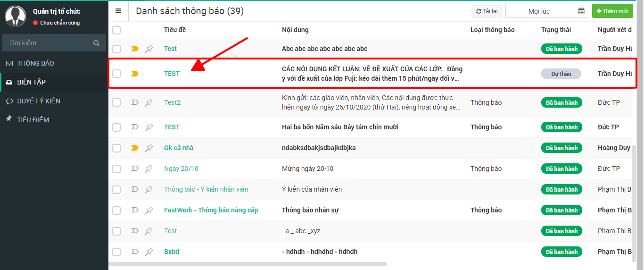Toggle the yellow flag on Ok cả nhà row
Image resolution: width=644 pixels, height=270 pixels.
[135, 148]
